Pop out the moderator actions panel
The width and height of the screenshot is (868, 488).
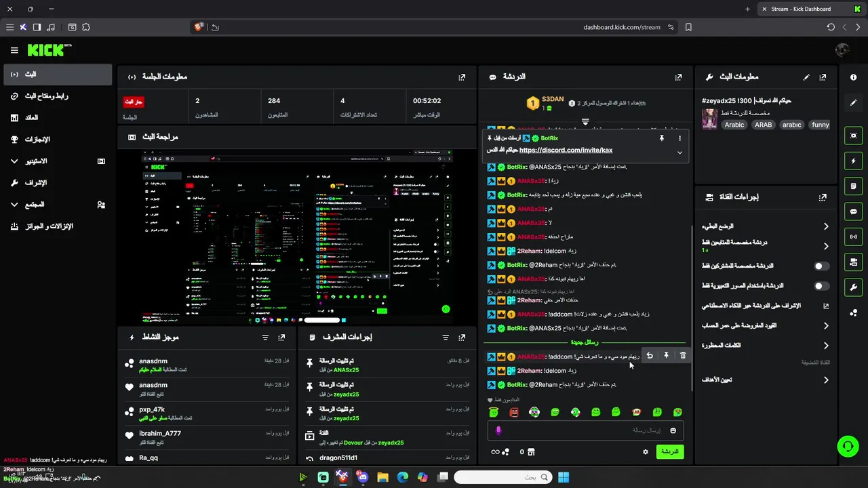coord(462,338)
